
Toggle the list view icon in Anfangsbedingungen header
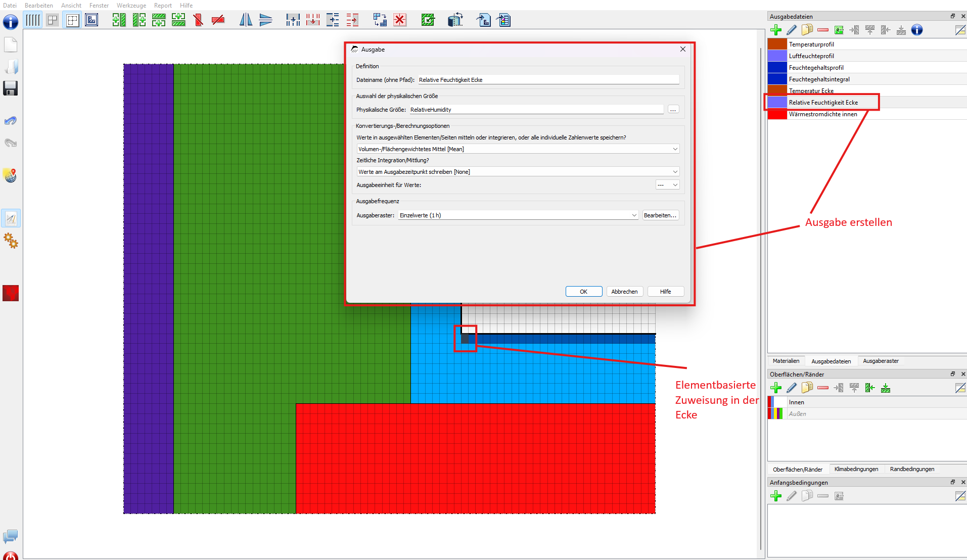tap(960, 496)
